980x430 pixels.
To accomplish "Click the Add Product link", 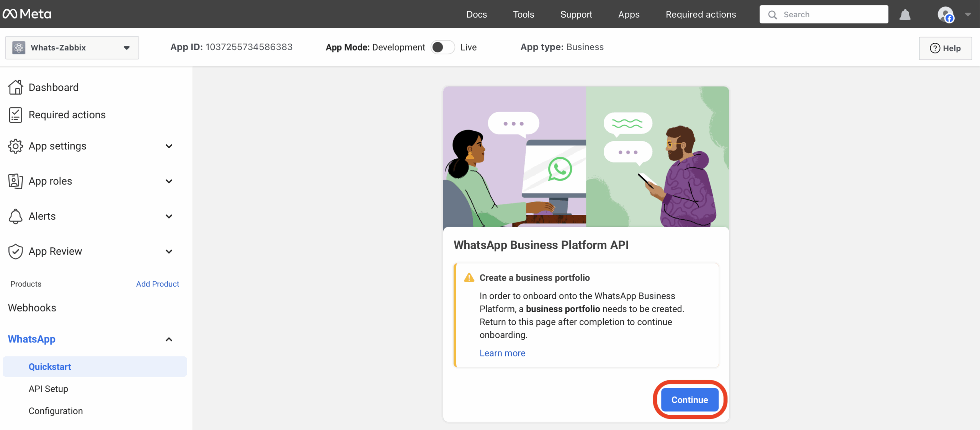I will coord(157,284).
